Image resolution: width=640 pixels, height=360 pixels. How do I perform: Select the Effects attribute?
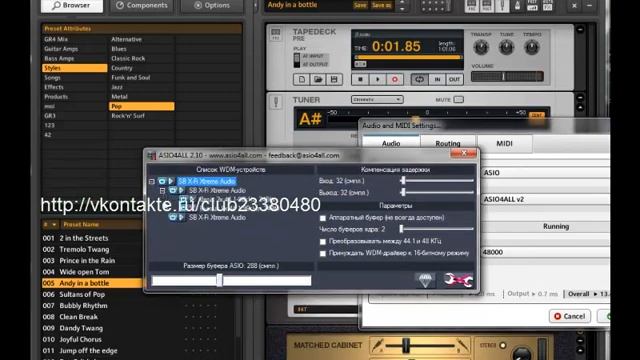click(x=54, y=87)
